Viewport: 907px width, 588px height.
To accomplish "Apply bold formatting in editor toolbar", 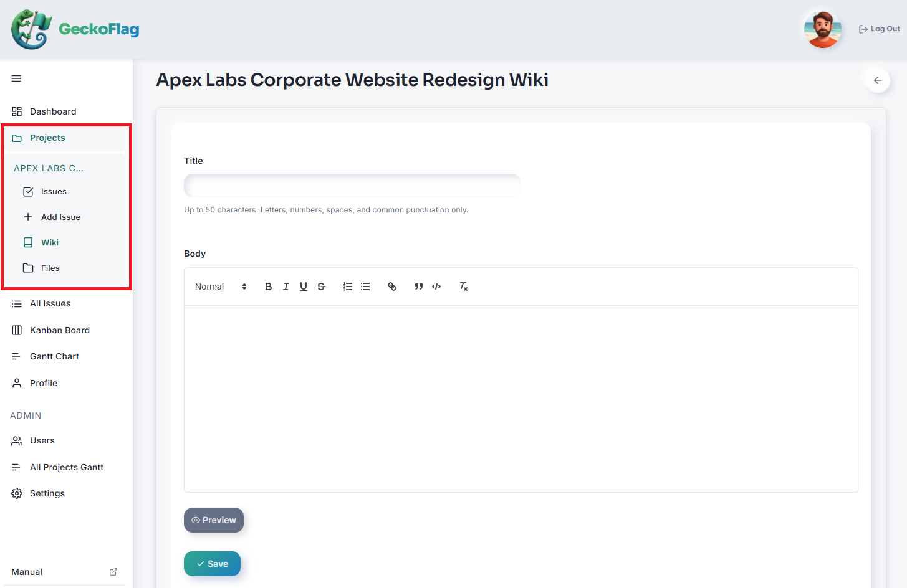I will click(268, 287).
